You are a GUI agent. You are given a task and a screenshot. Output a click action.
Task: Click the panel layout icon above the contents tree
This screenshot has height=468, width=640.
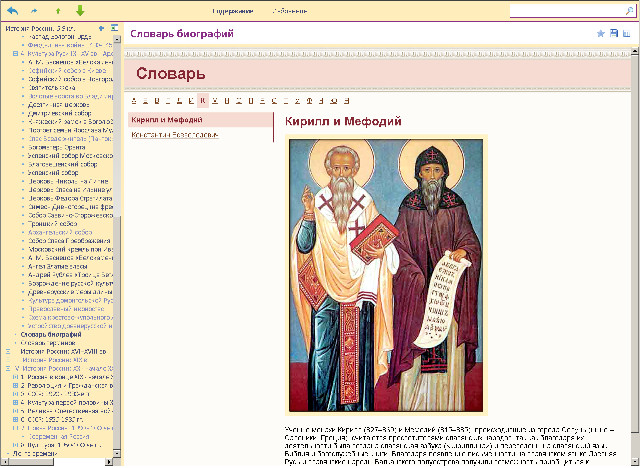coord(114,28)
